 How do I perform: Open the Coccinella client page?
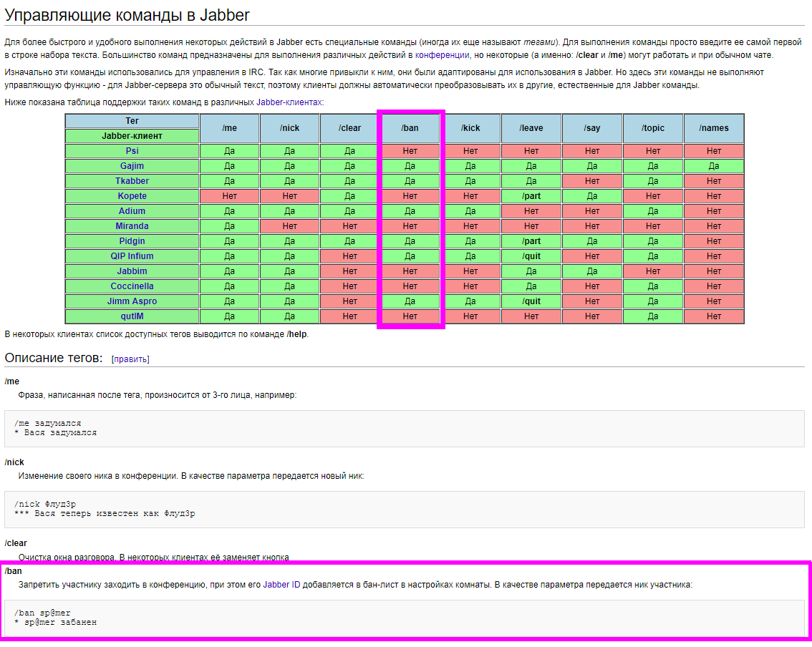[x=132, y=286]
